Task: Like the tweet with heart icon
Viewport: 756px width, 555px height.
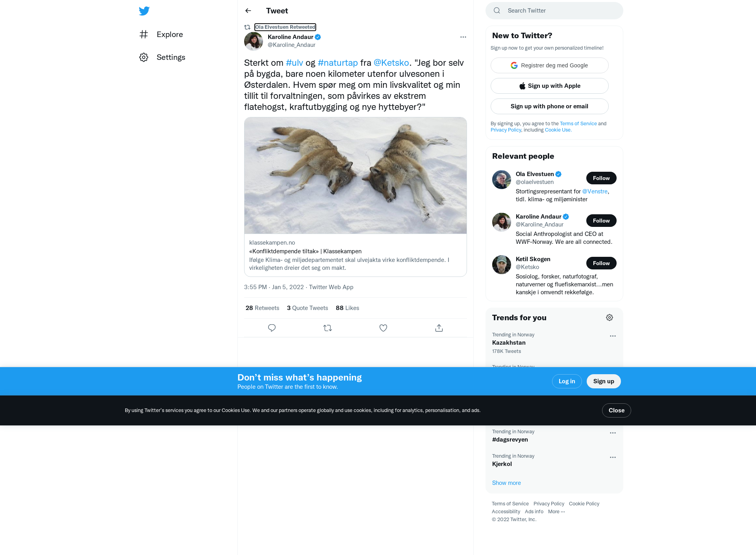Action: 383,328
